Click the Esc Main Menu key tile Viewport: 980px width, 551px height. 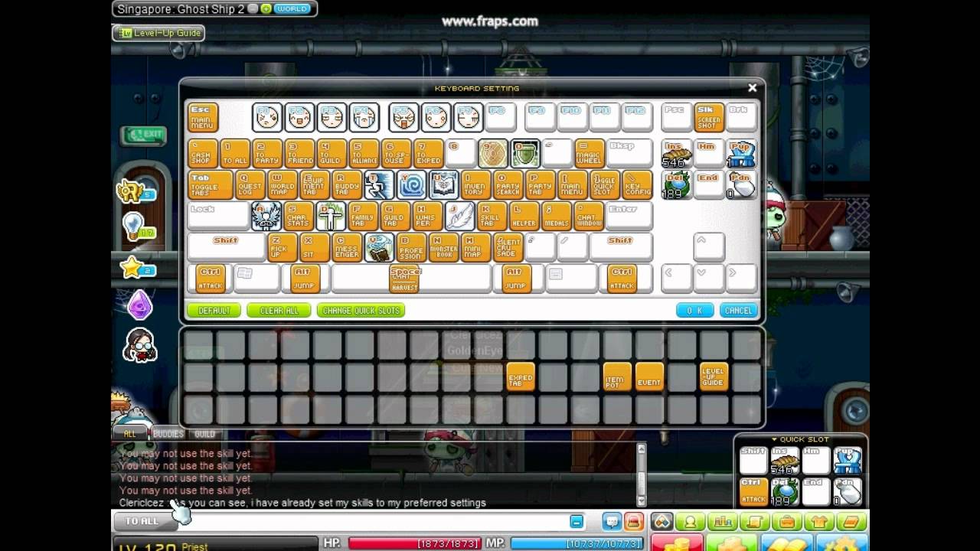202,118
